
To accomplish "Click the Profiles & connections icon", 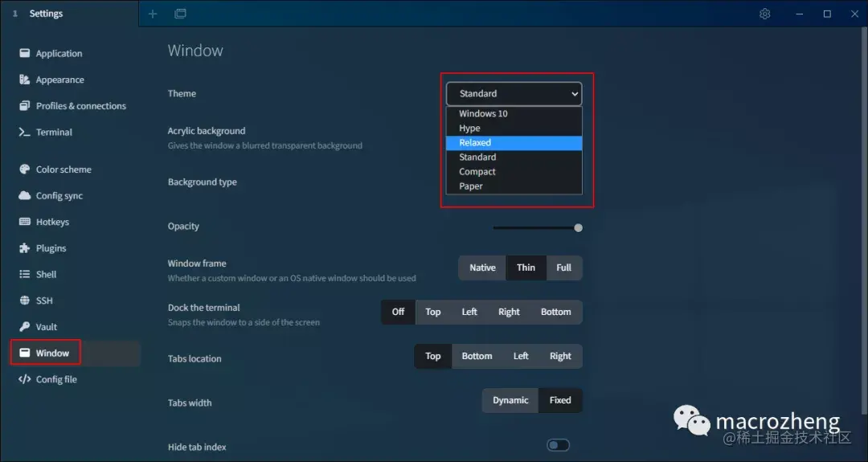I will pyautogui.click(x=24, y=106).
